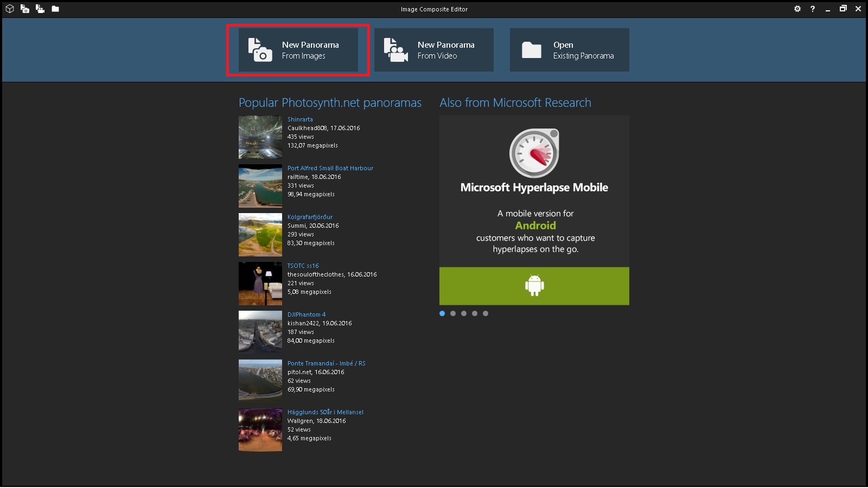
Task: Select the DJIPhantom 4 thumbnail
Action: pos(260,332)
